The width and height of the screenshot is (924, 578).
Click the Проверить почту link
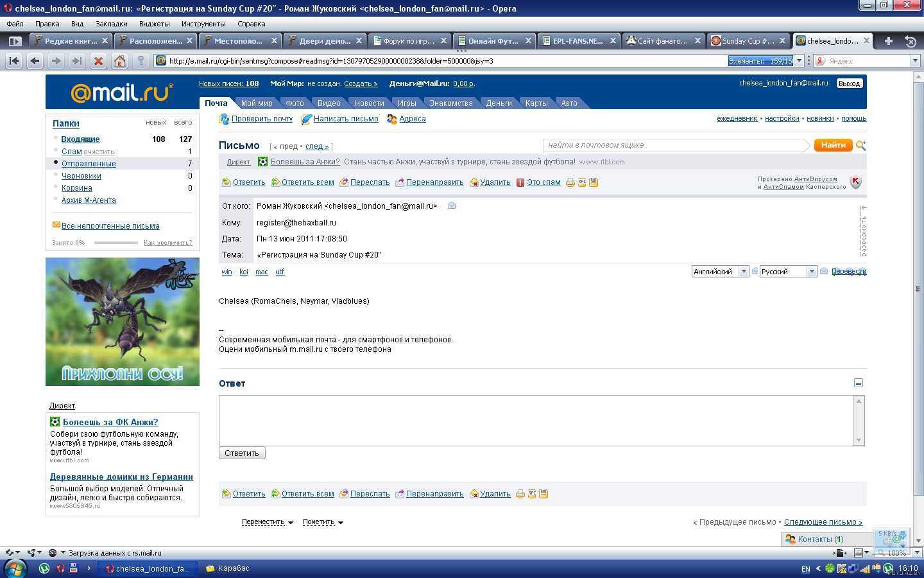coord(262,119)
